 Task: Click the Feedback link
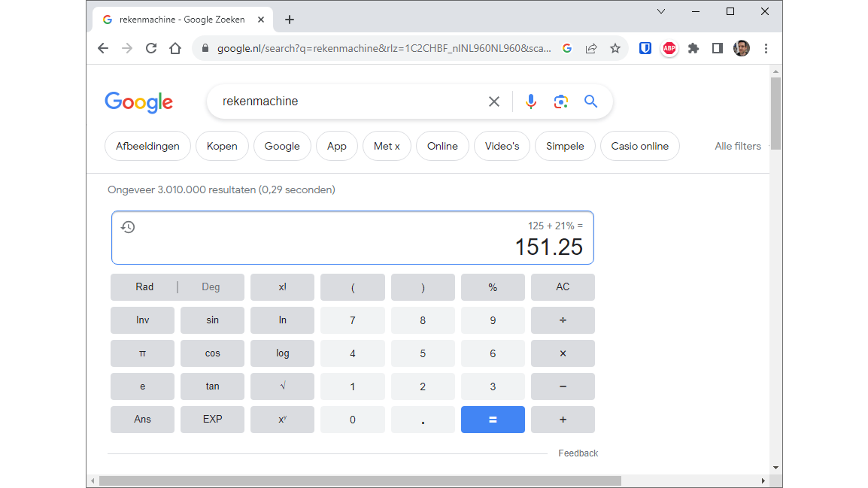click(x=578, y=453)
